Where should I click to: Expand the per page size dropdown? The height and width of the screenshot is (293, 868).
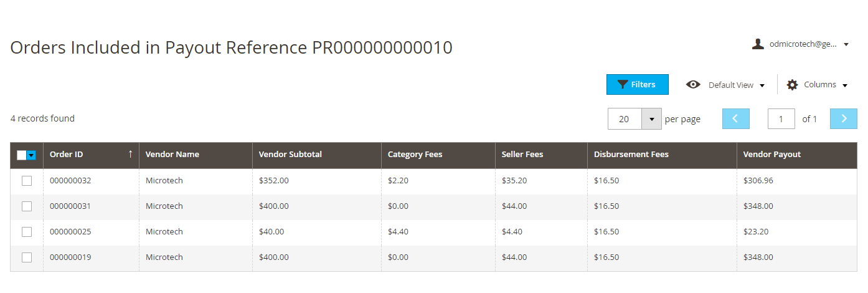pos(651,119)
